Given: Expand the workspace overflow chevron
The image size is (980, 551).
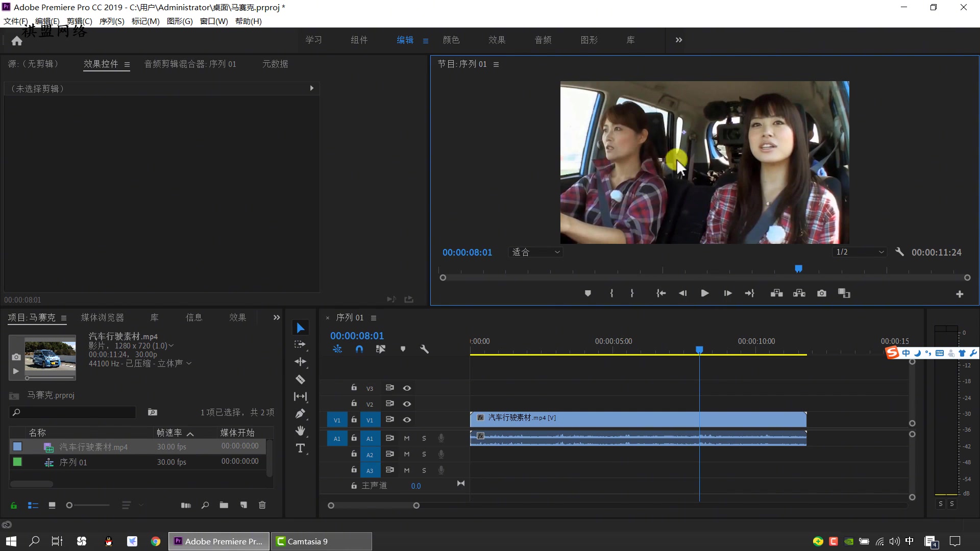Looking at the screenshot, I should (679, 40).
